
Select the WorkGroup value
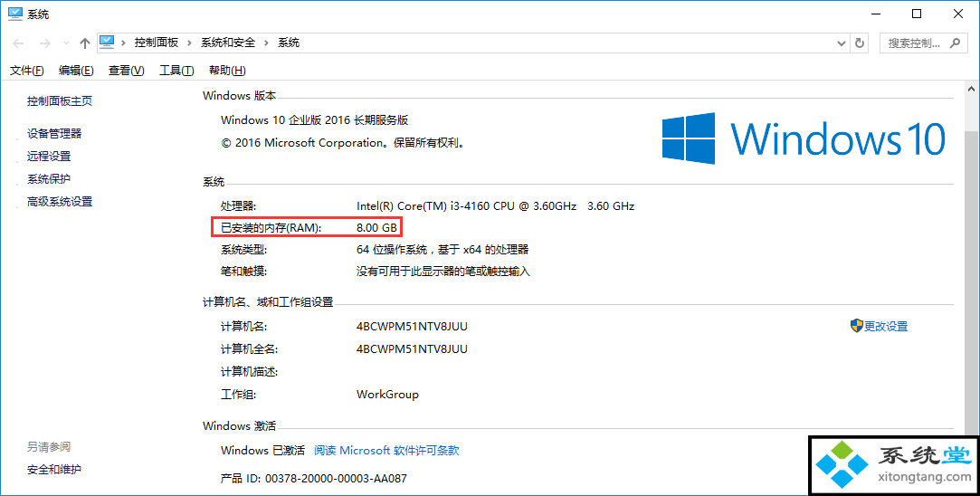point(387,395)
